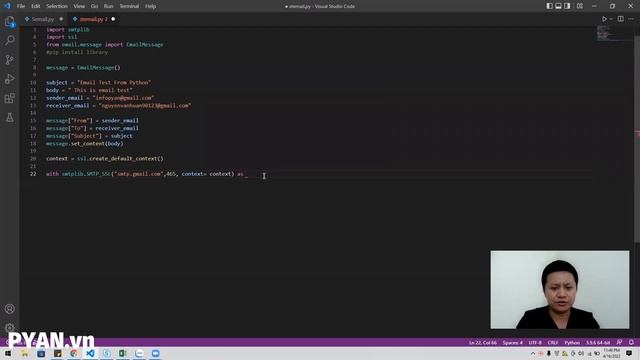The width and height of the screenshot is (640, 360).
Task: Change encoding via UTF-8 status entry
Action: point(535,342)
